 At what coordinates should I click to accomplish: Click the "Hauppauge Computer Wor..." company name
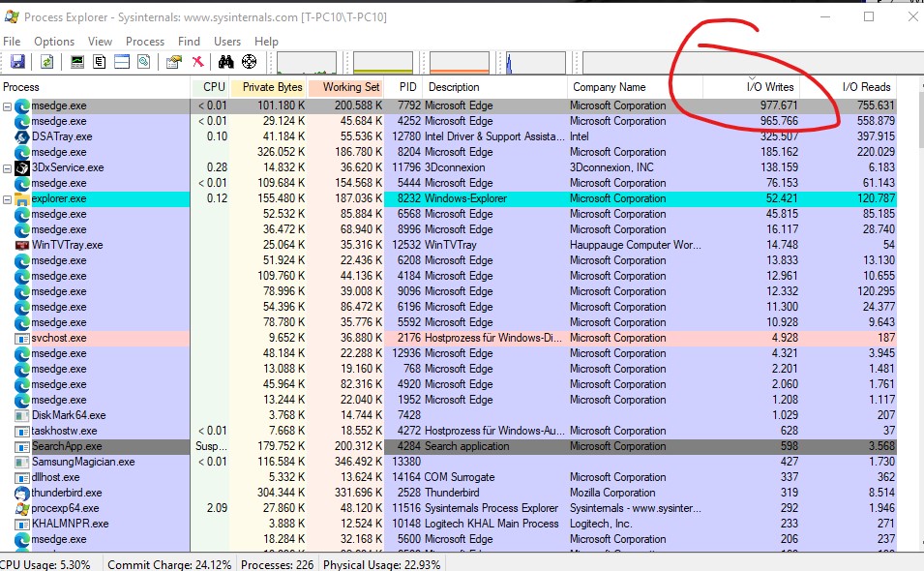(636, 245)
